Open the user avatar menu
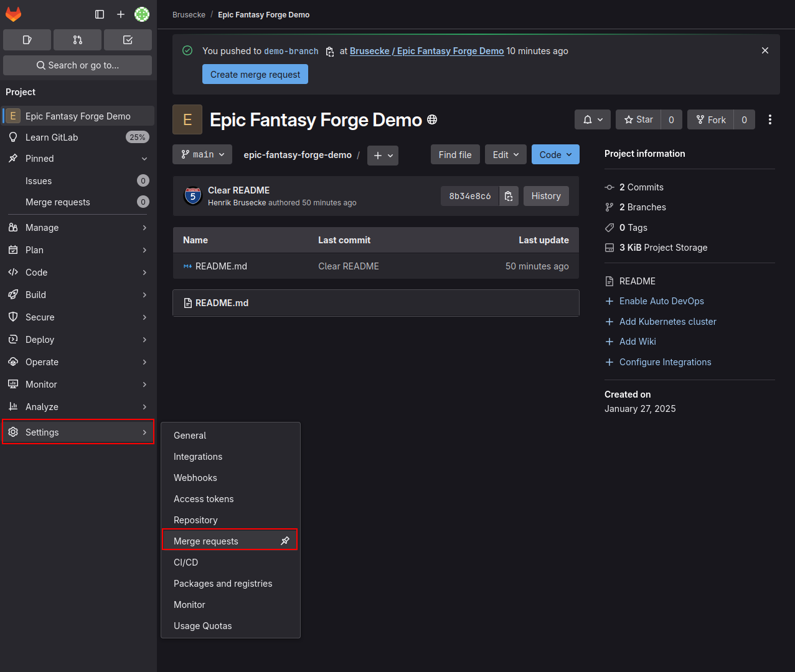Image resolution: width=795 pixels, height=672 pixels. [x=142, y=14]
